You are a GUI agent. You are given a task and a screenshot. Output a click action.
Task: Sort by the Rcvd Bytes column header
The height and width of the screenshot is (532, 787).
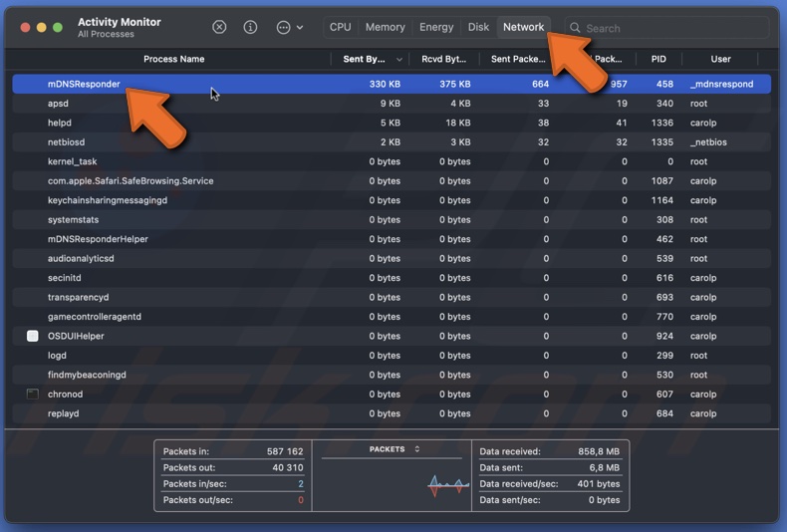click(443, 59)
